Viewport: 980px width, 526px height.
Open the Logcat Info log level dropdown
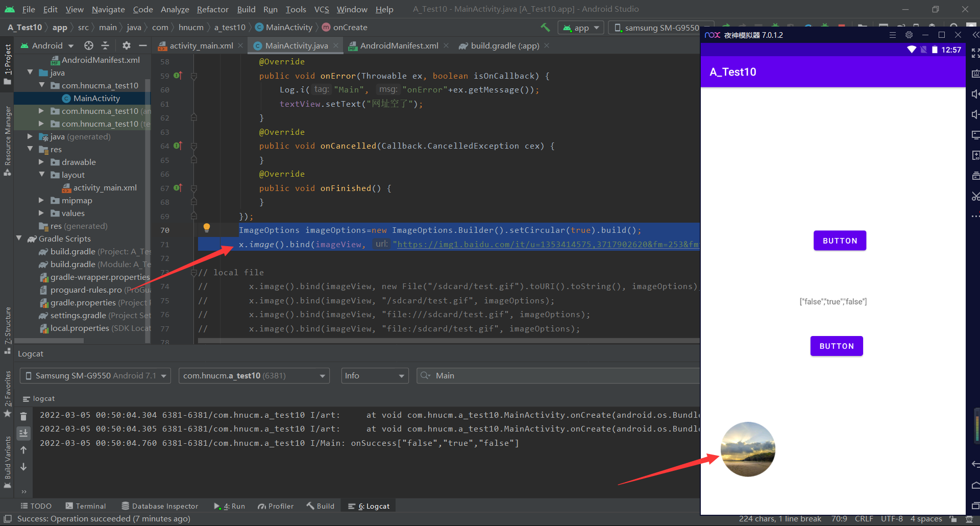click(x=375, y=376)
